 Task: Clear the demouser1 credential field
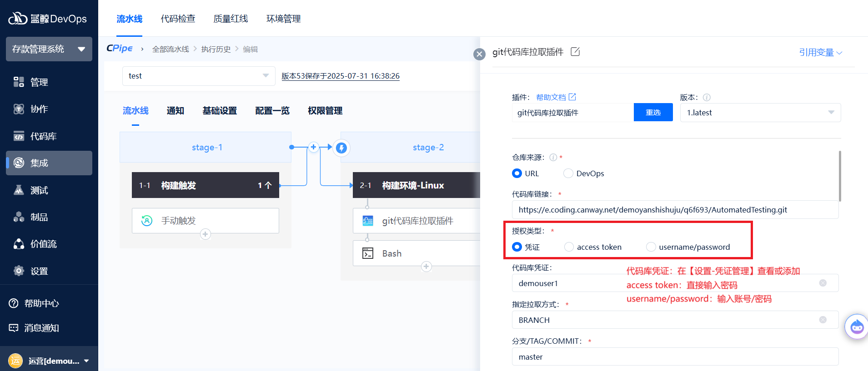(823, 283)
